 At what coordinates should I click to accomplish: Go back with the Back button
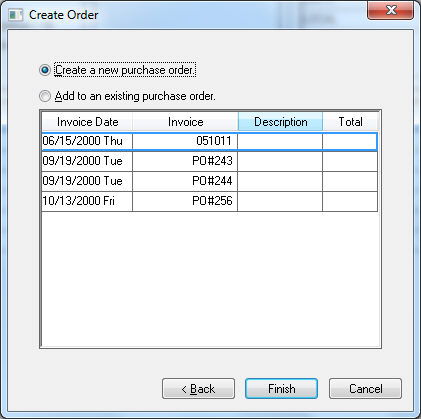pos(198,389)
